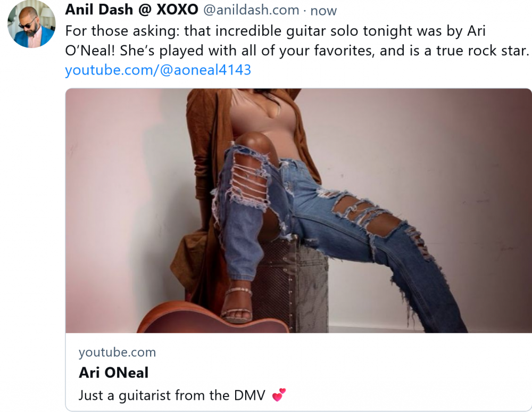Image resolution: width=532 pixels, height=412 pixels.
Task: Open the "Ari ONeal" card title
Action: 113,373
